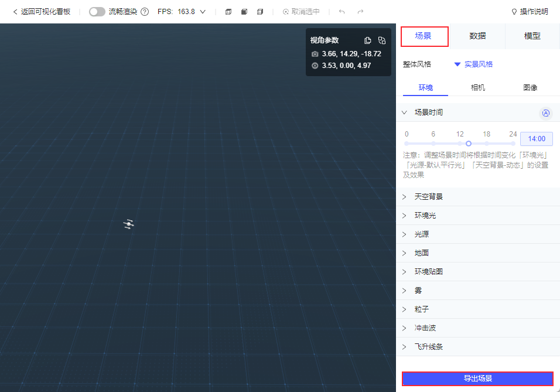This screenshot has width=560, height=392.
Task: Expand the 飞升线条 section
Action: [478, 347]
